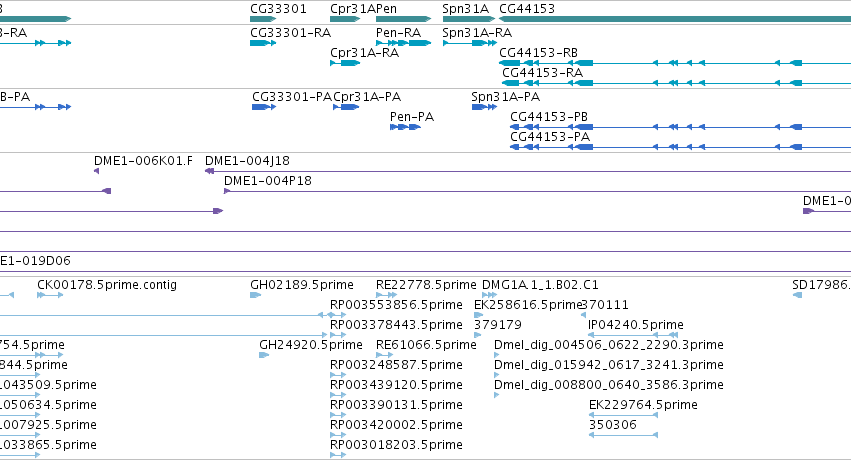Click the Pen-RA transcript label
The image size is (851, 460).
[x=398, y=33]
